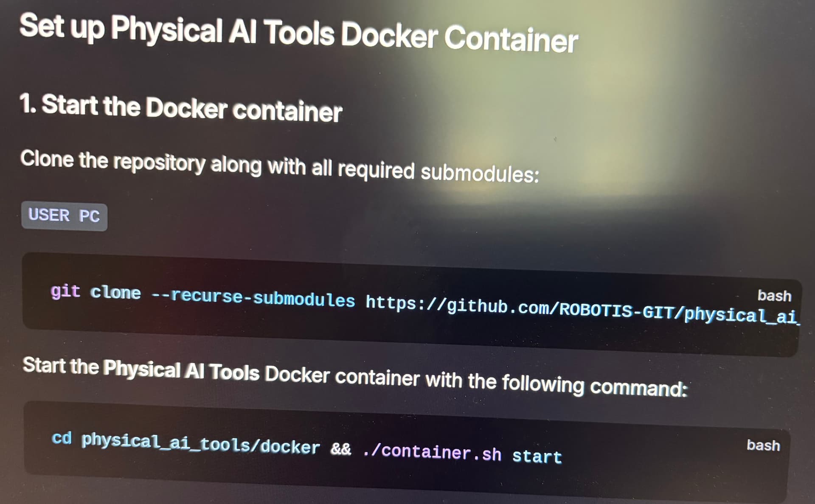
Task: Click the word "Container" in the page title
Action: click(x=511, y=39)
